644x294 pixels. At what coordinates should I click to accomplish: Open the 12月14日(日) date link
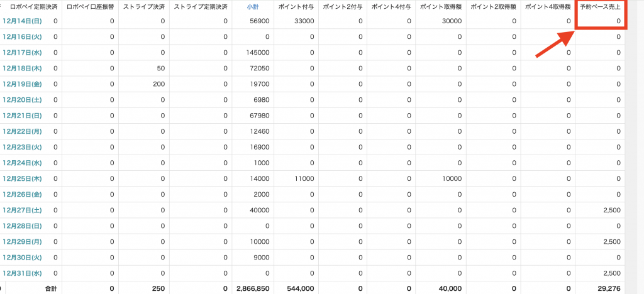tap(22, 21)
